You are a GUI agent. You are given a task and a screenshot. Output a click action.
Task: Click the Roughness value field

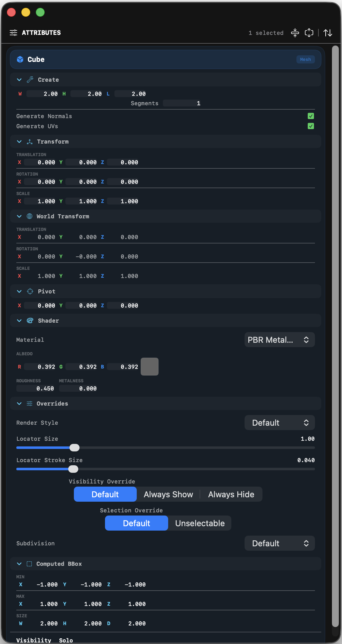point(36,388)
